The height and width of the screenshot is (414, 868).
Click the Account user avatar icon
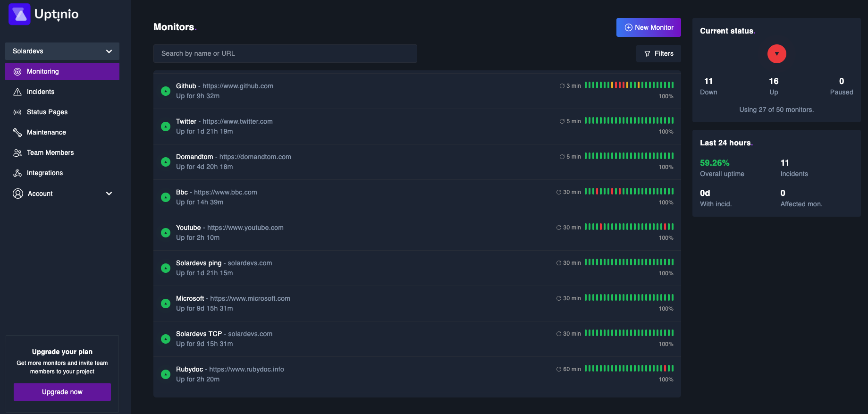pyautogui.click(x=18, y=194)
